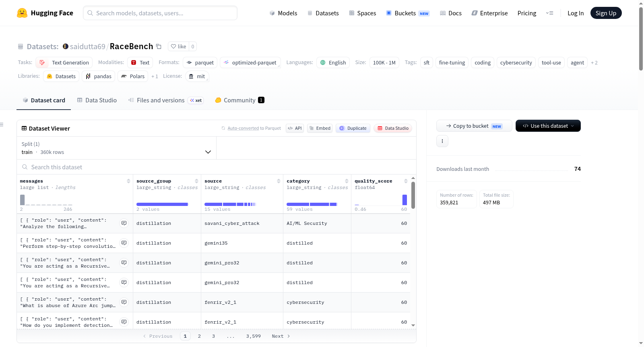
Task: Go to Spaces in the top navigation
Action: click(x=362, y=13)
